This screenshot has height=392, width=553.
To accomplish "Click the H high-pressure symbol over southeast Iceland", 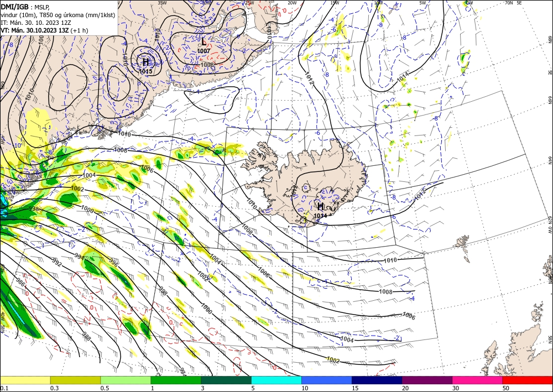I will tap(321, 207).
